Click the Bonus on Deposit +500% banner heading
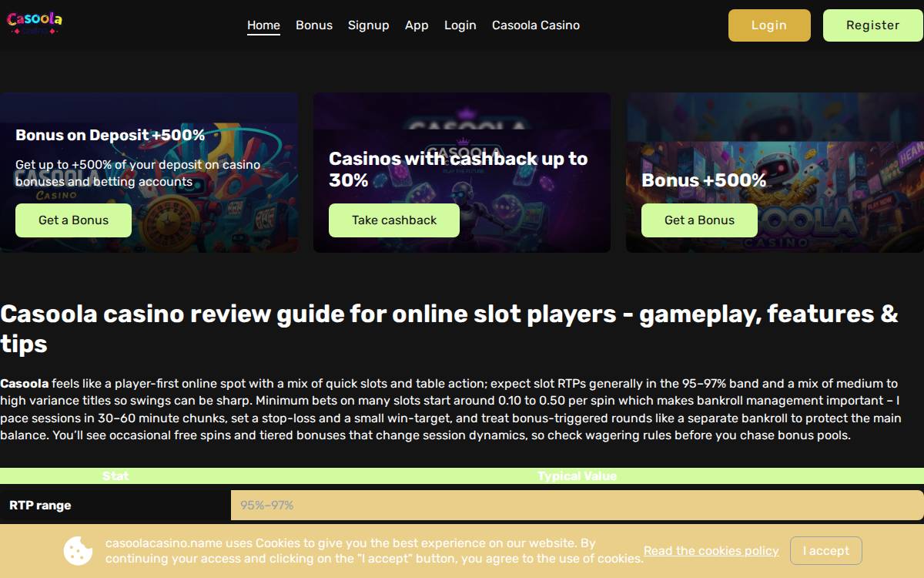Image resolution: width=924 pixels, height=578 pixels. coord(110,135)
